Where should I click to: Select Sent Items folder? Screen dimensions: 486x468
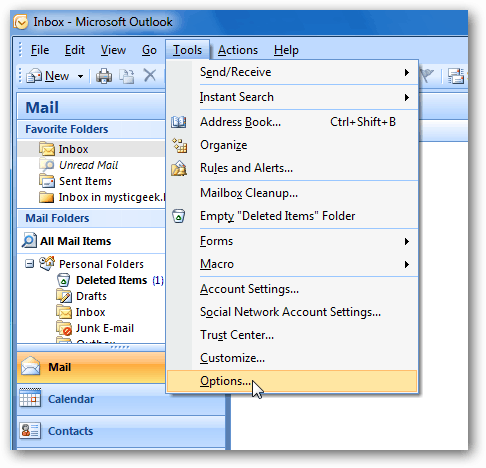(x=85, y=181)
